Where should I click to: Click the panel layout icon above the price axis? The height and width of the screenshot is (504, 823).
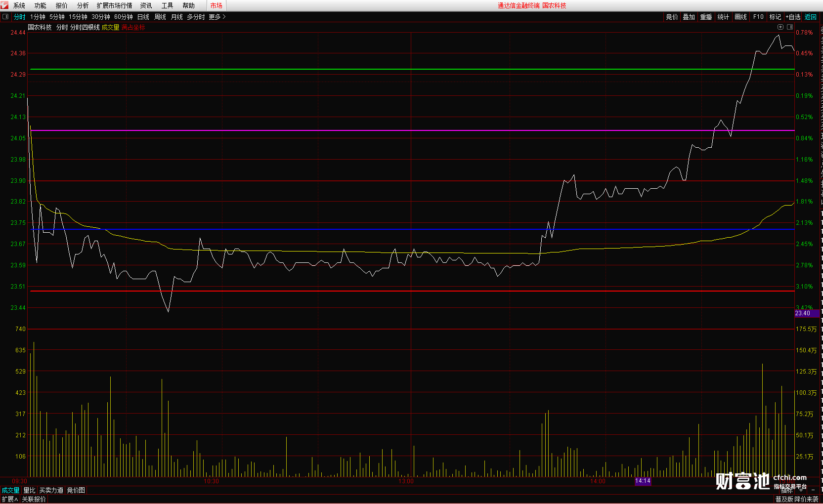pyautogui.click(x=790, y=27)
